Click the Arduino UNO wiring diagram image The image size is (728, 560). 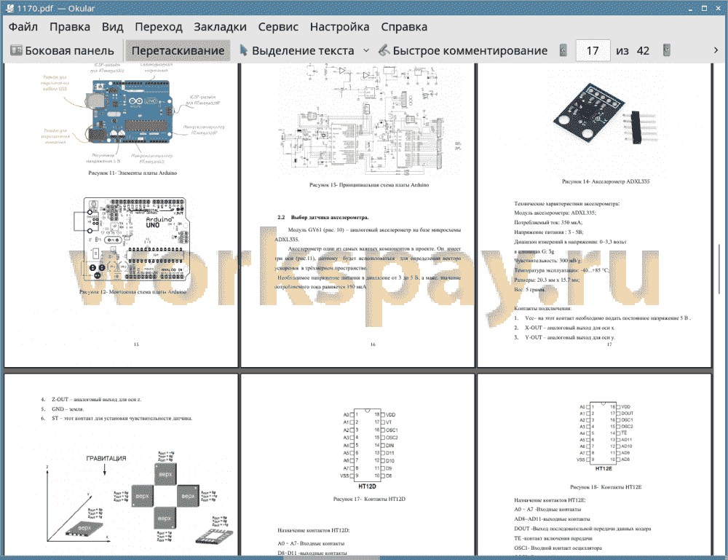[132, 239]
